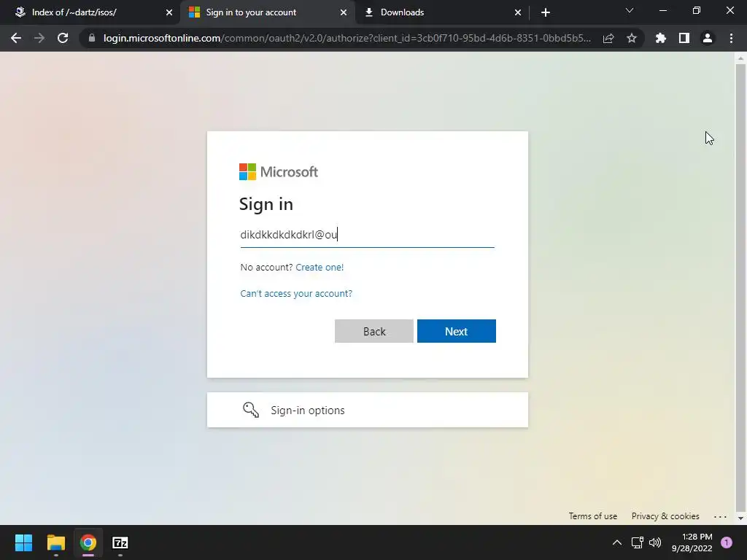Click the Chrome taskbar icon
The height and width of the screenshot is (560, 747).
tap(88, 542)
